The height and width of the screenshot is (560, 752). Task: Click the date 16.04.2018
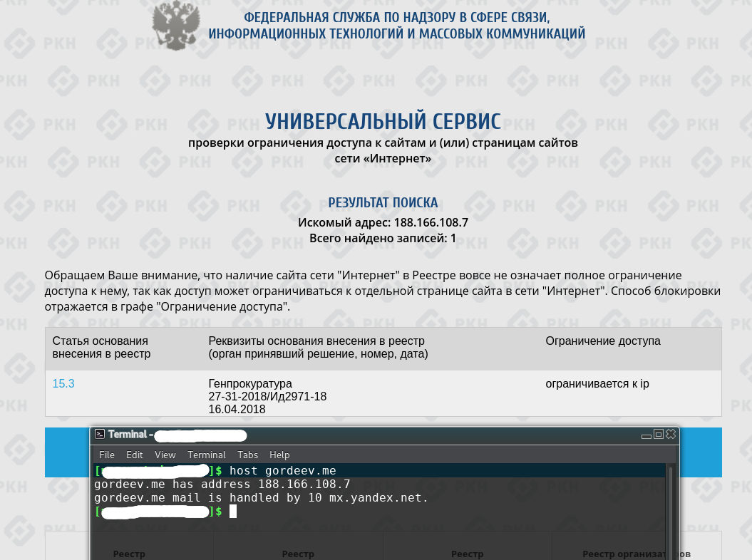coord(237,410)
